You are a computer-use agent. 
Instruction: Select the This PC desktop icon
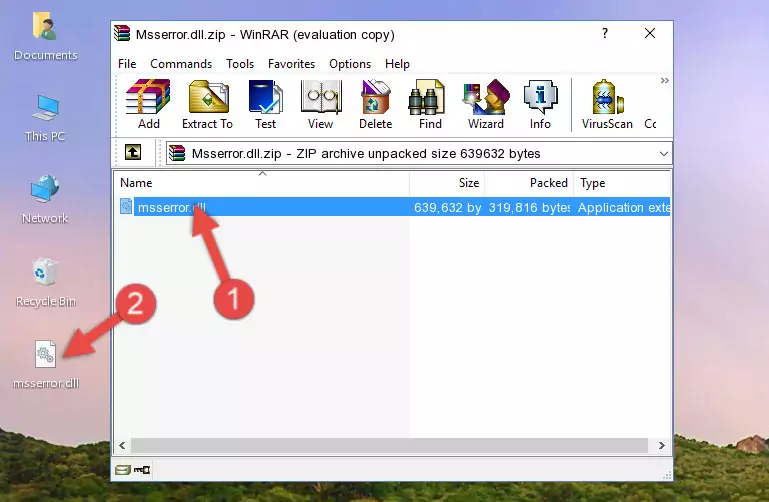click(x=45, y=118)
